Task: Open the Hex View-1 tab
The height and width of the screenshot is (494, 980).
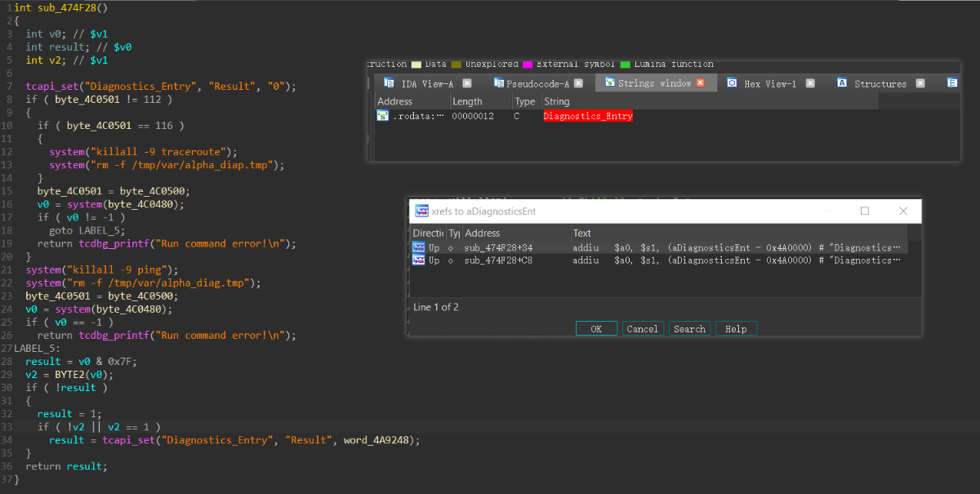Action: (769, 83)
